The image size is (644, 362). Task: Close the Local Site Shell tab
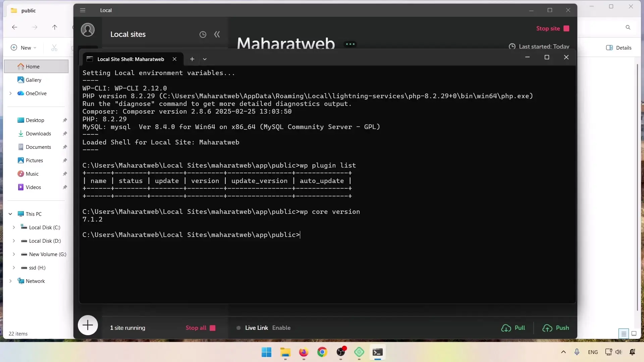(174, 59)
